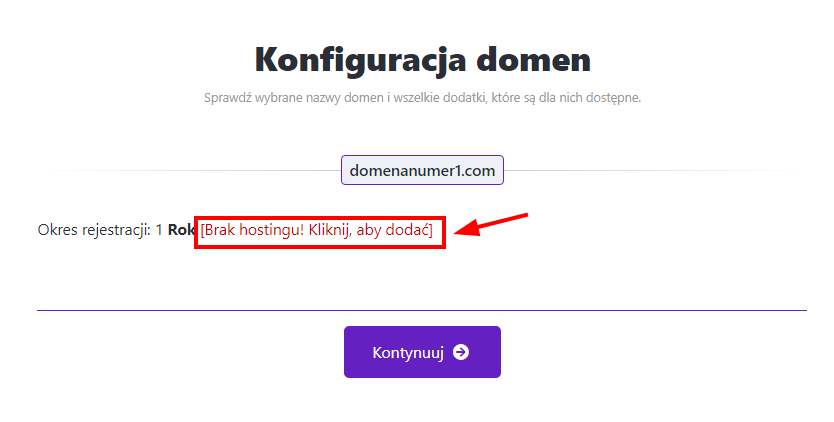Click the subtitle starting with 'Sprawdź wybrane nazwy domen'
This screenshot has height=422, width=834.
click(x=422, y=98)
